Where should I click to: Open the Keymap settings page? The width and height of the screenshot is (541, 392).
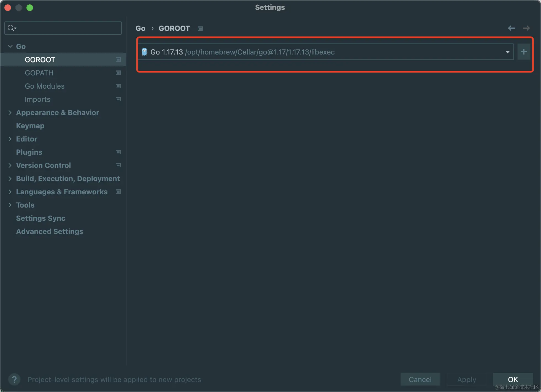click(30, 126)
